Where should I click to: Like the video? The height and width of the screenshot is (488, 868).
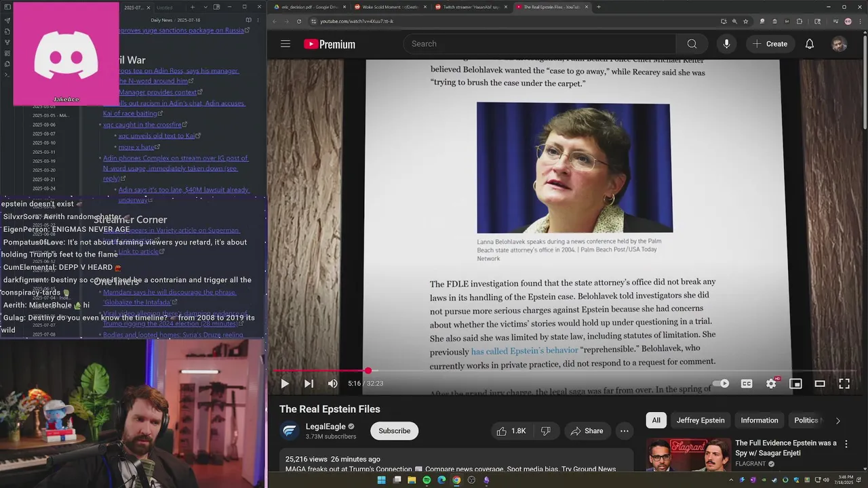click(x=511, y=431)
